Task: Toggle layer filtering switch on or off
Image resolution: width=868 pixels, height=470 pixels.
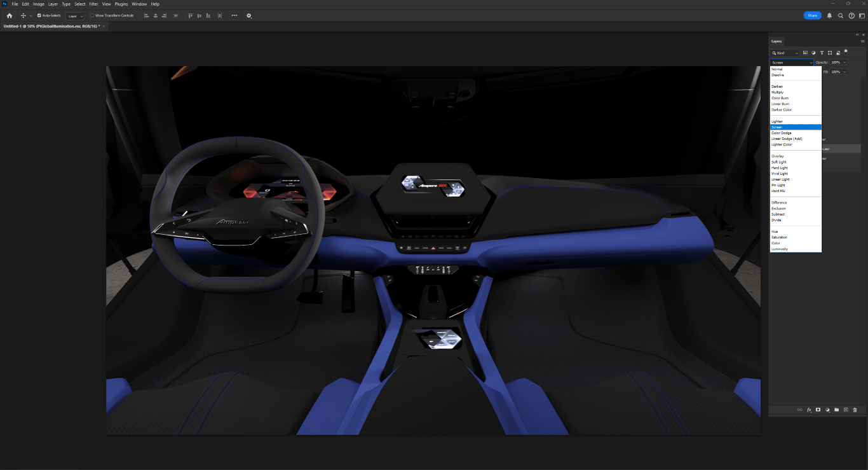Action: (x=846, y=52)
